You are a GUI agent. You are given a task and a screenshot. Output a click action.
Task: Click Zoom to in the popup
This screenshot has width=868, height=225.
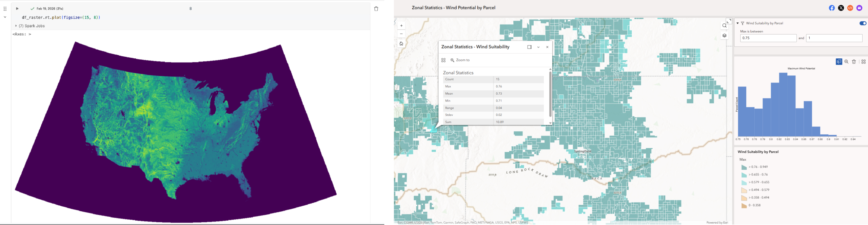coord(460,60)
